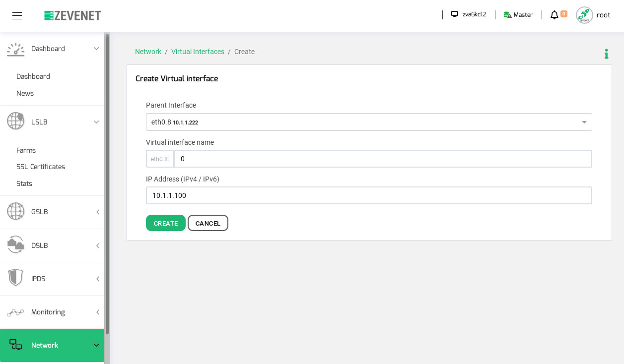Image resolution: width=624 pixels, height=364 pixels.
Task: Click the Network section icon
Action: 15,345
